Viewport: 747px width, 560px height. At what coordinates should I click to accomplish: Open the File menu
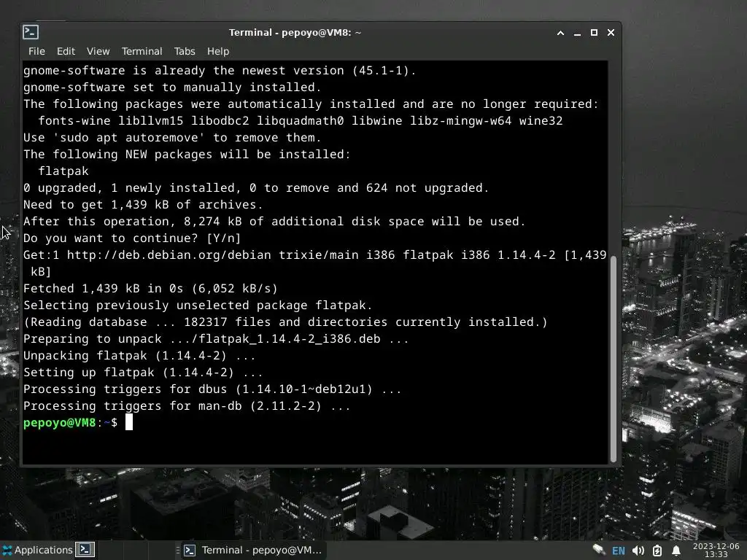coord(36,51)
